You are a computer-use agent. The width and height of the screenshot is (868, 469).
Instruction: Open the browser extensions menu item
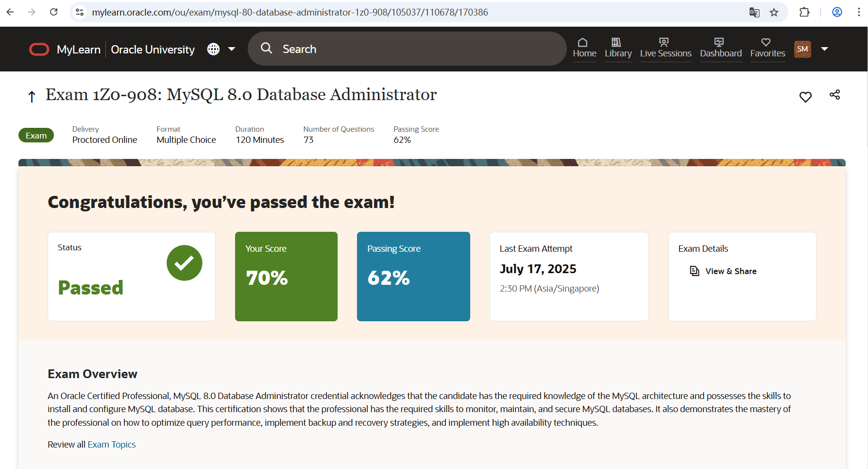(804, 12)
